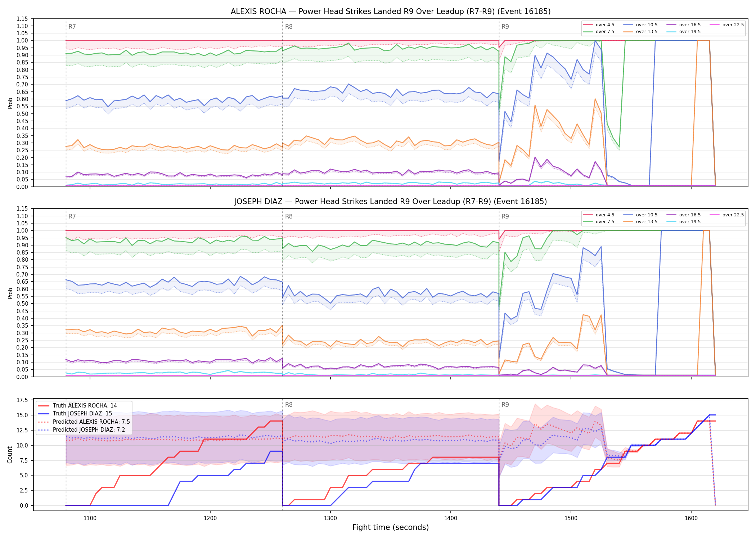Click the JOSEPH DIAZ chart title
The image size is (756, 540).
tap(391, 202)
